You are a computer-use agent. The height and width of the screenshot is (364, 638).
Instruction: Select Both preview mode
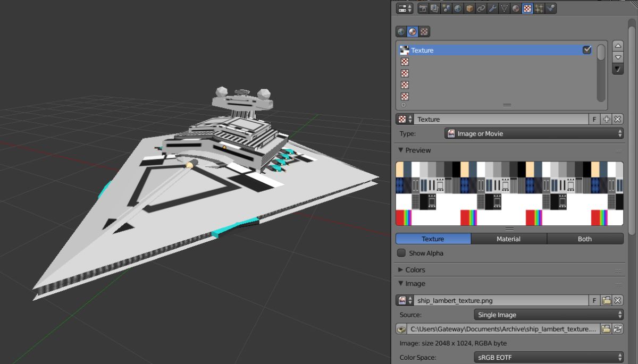point(585,239)
